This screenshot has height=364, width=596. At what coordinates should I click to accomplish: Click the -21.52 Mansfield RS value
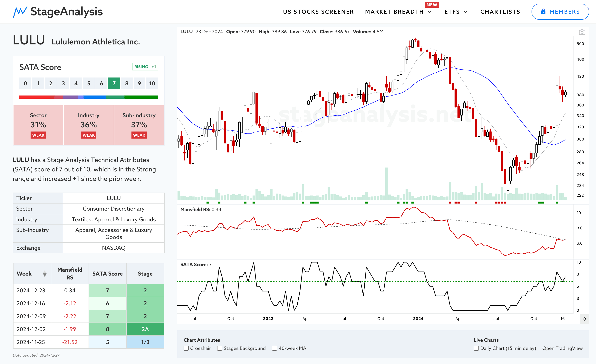pyautogui.click(x=70, y=342)
